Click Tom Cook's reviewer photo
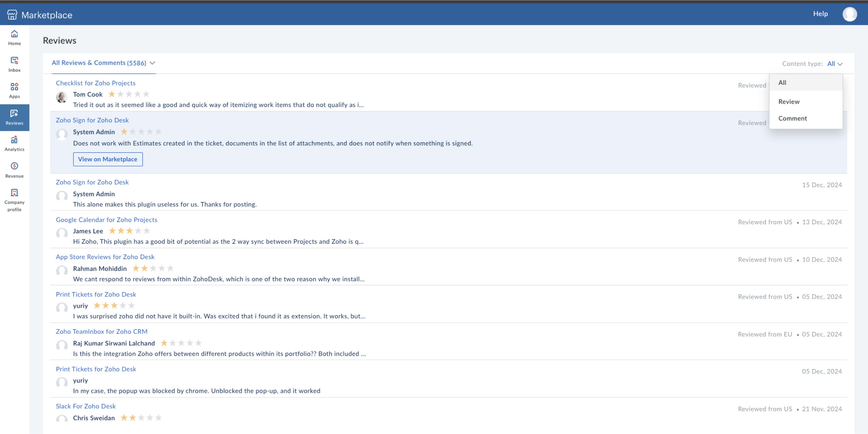 click(x=62, y=97)
